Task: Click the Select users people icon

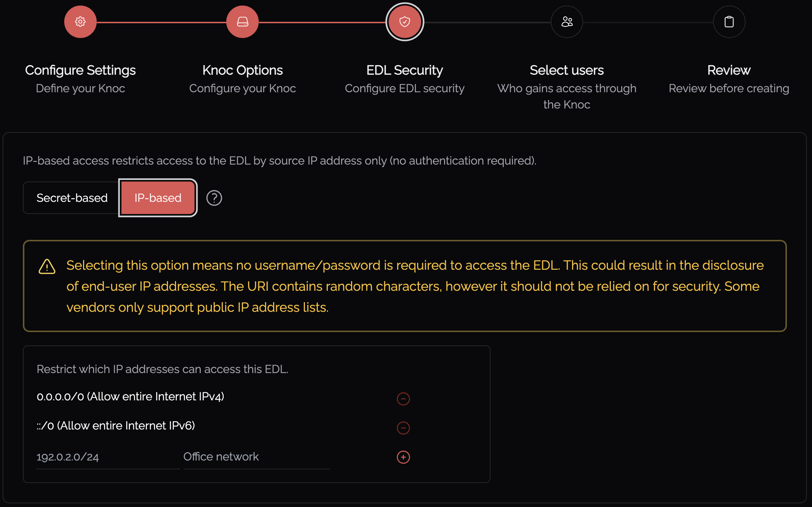Action: [x=567, y=22]
